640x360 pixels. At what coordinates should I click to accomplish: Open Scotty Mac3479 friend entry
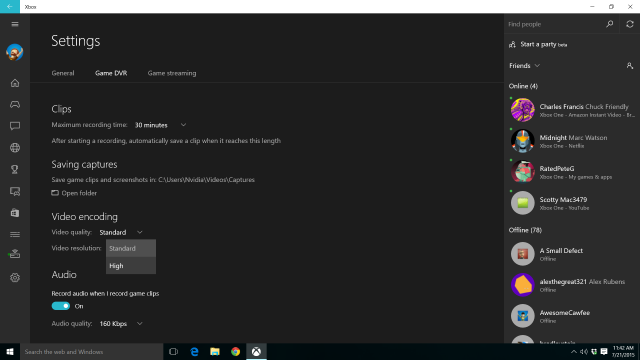[572, 203]
